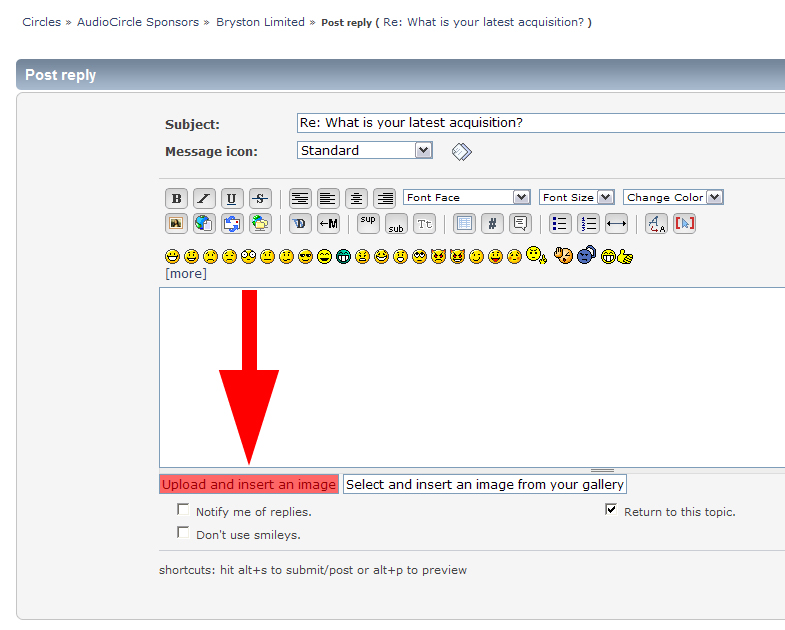Insert quote block with the speech bubble icon
The height and width of the screenshot is (630, 785).
520,223
